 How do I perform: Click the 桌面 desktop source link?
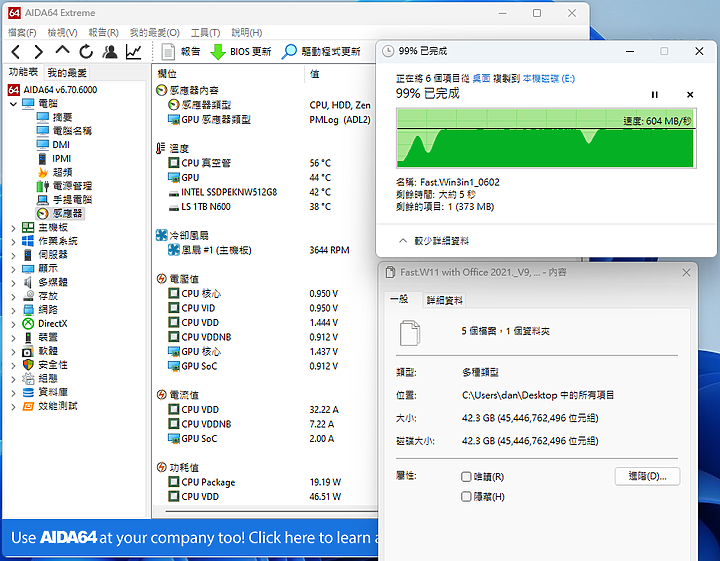(481, 79)
